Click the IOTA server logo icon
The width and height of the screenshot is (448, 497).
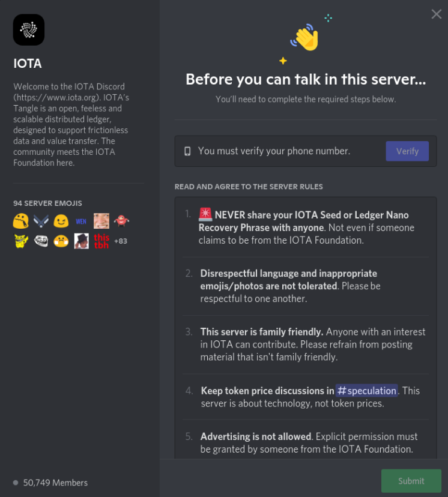(x=28, y=29)
